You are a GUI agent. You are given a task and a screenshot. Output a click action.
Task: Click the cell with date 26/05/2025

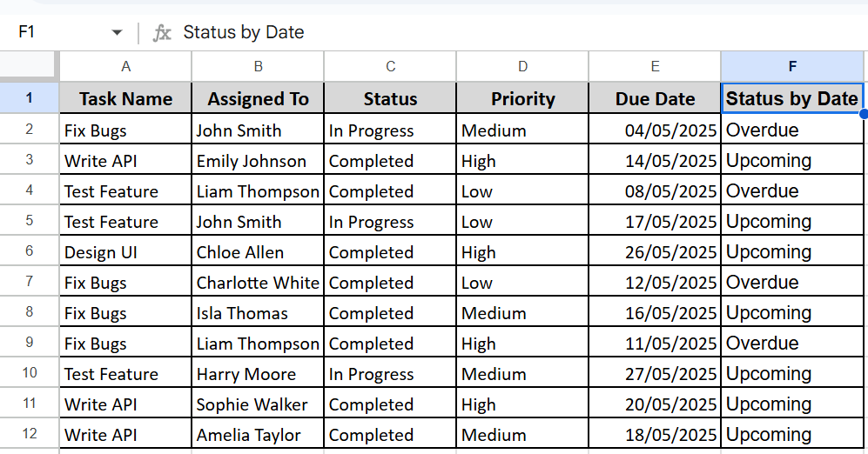pyautogui.click(x=655, y=251)
